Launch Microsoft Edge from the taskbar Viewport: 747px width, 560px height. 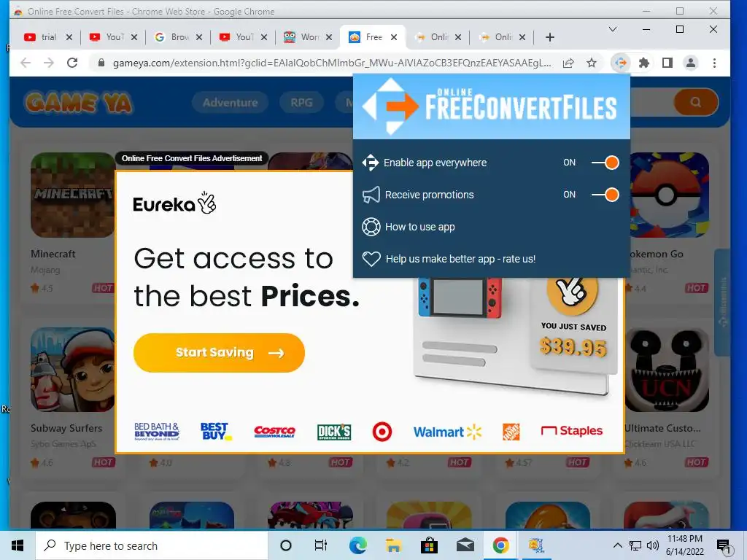[357, 545]
